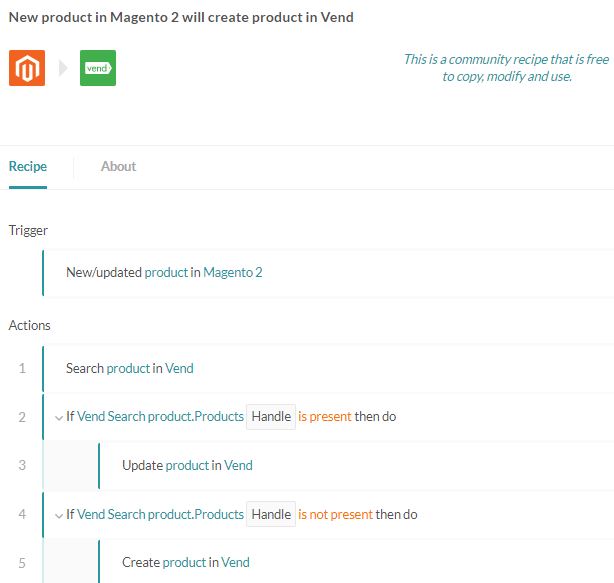Click the orange Magento 2 app icon
This screenshot has height=583, width=614.
pos(27,68)
